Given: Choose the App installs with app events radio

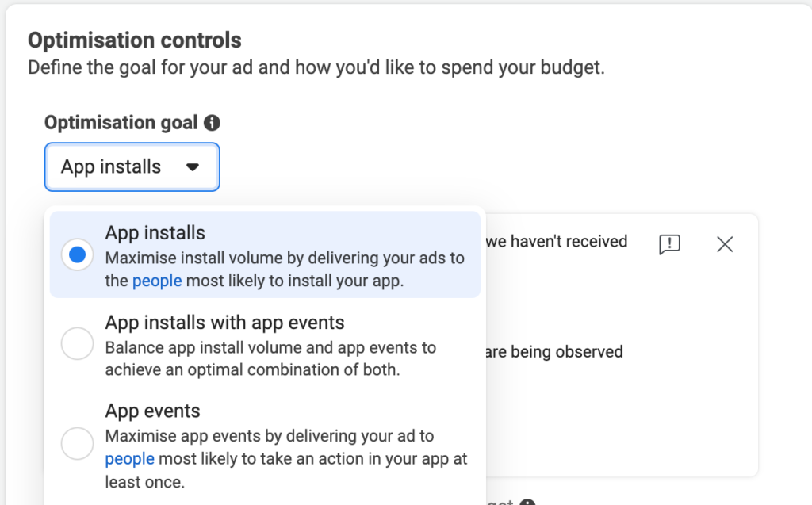Looking at the screenshot, I should [78, 343].
